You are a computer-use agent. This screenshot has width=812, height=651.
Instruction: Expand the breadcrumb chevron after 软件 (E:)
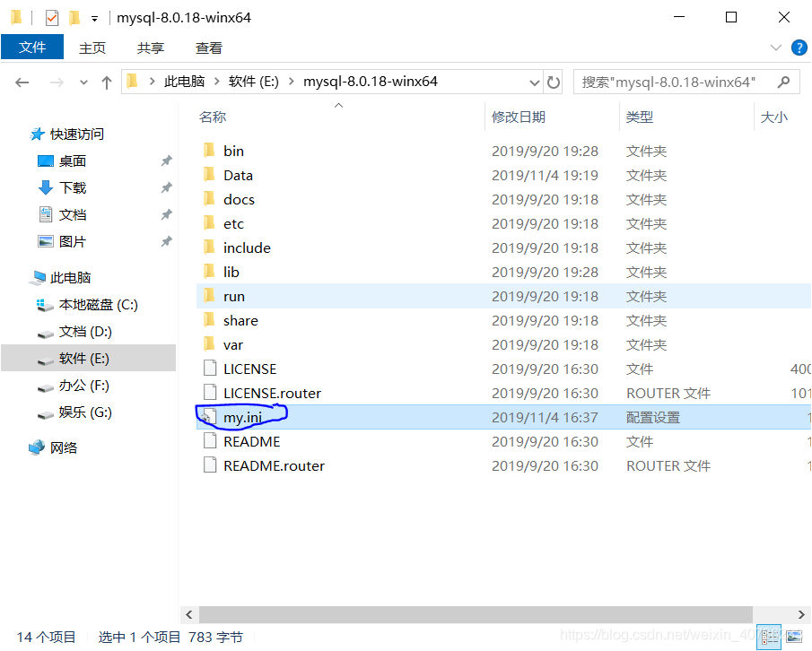coord(292,82)
